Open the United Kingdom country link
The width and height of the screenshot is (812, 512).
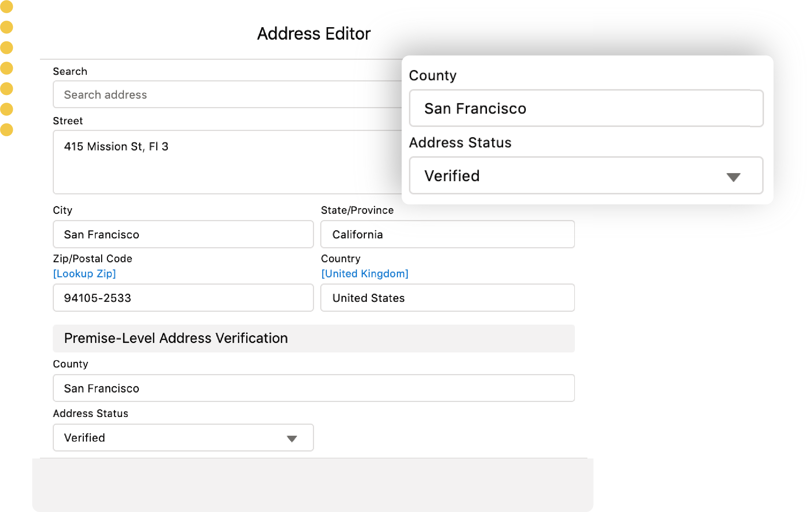[364, 273]
